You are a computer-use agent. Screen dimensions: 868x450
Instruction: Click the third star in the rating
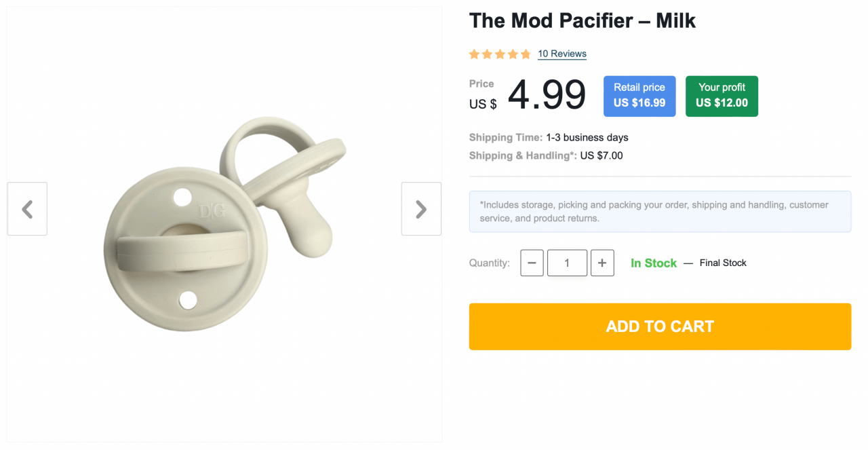500,54
